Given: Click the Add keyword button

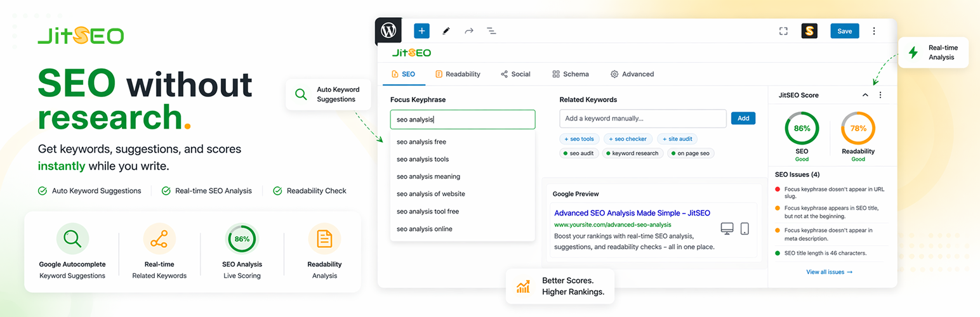Looking at the screenshot, I should point(743,119).
